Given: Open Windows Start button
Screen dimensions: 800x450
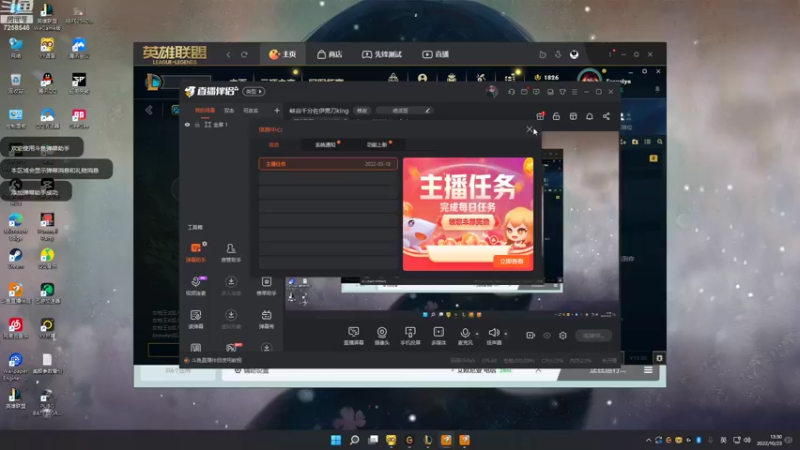Looking at the screenshot, I should click(x=336, y=440).
